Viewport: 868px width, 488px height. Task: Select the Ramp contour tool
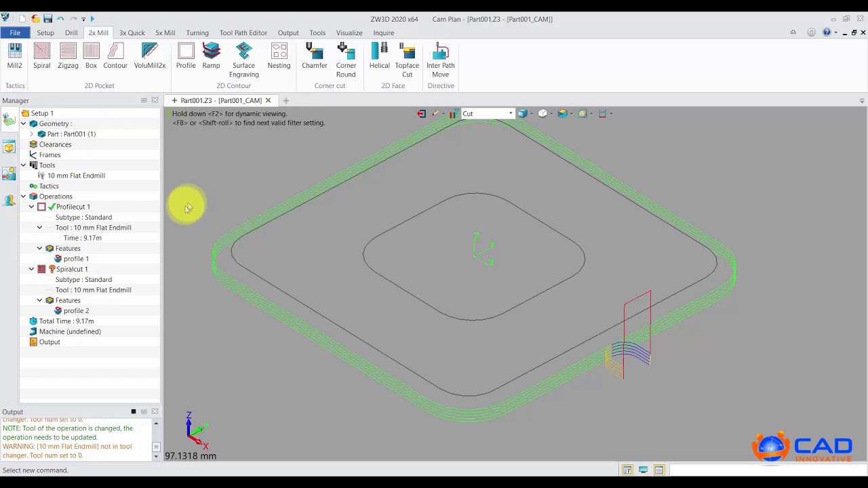tap(211, 56)
